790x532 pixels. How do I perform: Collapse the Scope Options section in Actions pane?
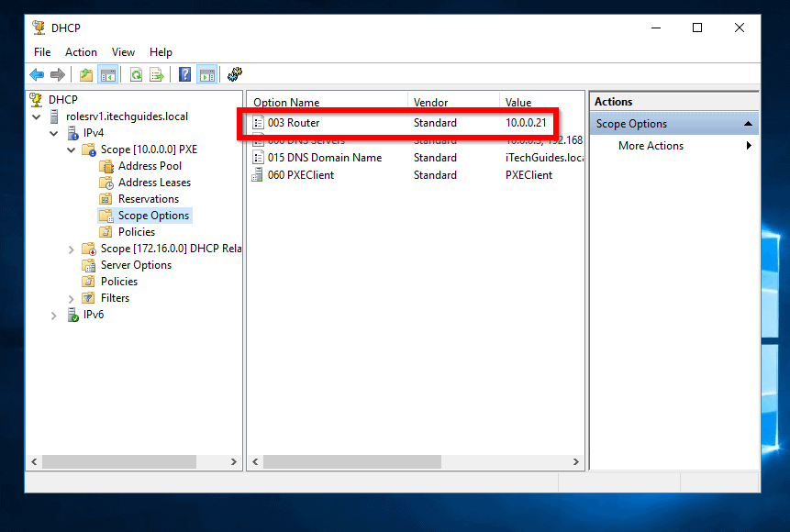(x=750, y=122)
